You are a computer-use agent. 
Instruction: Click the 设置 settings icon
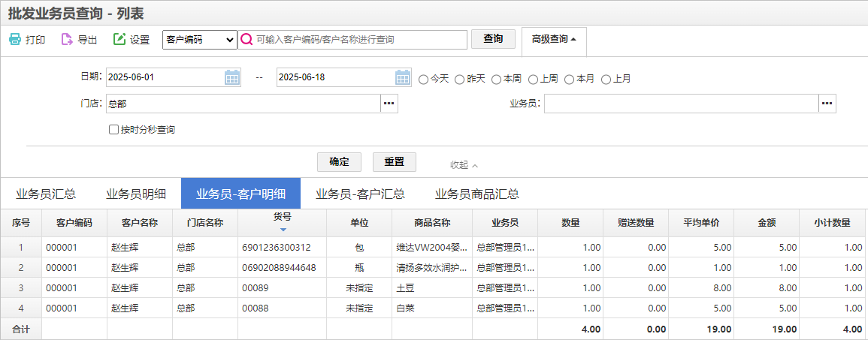click(119, 39)
